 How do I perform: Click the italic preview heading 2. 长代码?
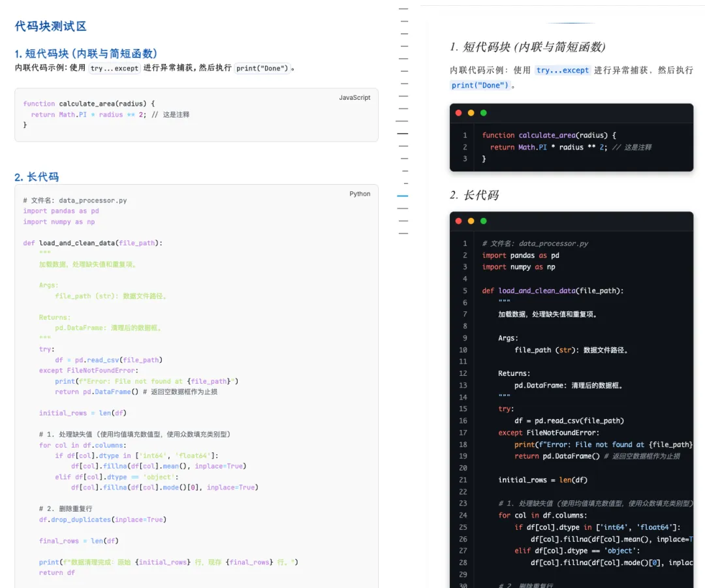coord(474,195)
